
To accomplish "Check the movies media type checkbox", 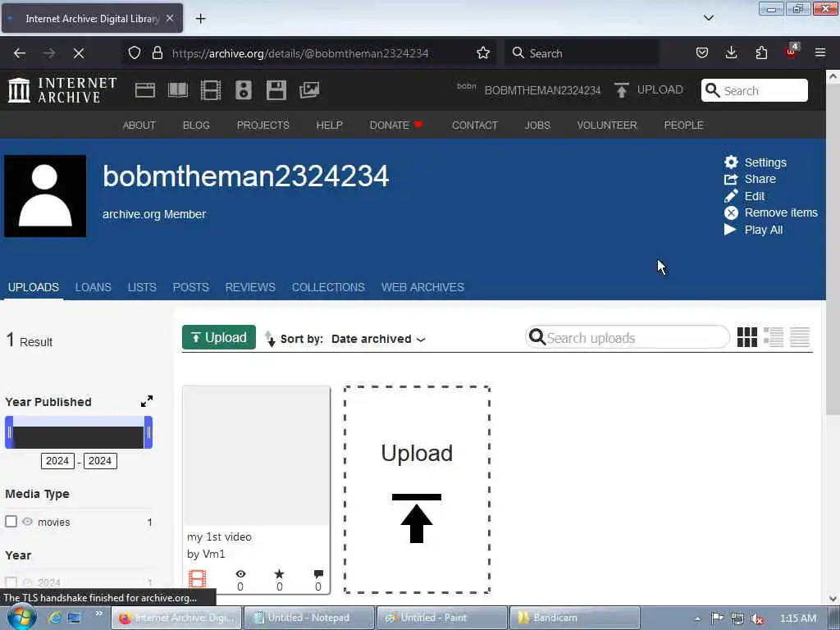I will (x=11, y=521).
